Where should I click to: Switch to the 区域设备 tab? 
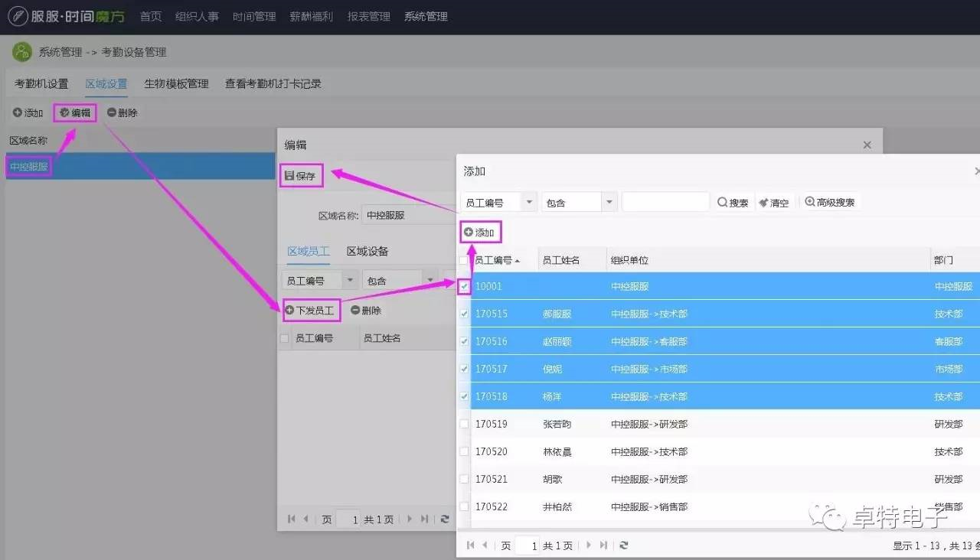pyautogui.click(x=367, y=251)
